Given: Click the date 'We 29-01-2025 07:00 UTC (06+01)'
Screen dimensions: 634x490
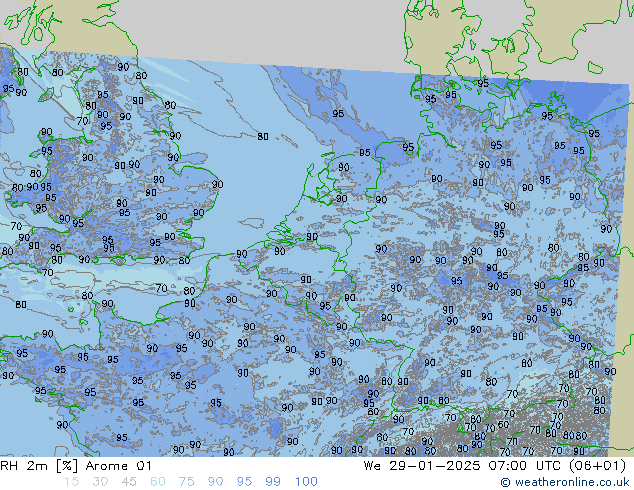Looking at the screenshot, I should pos(495,466).
